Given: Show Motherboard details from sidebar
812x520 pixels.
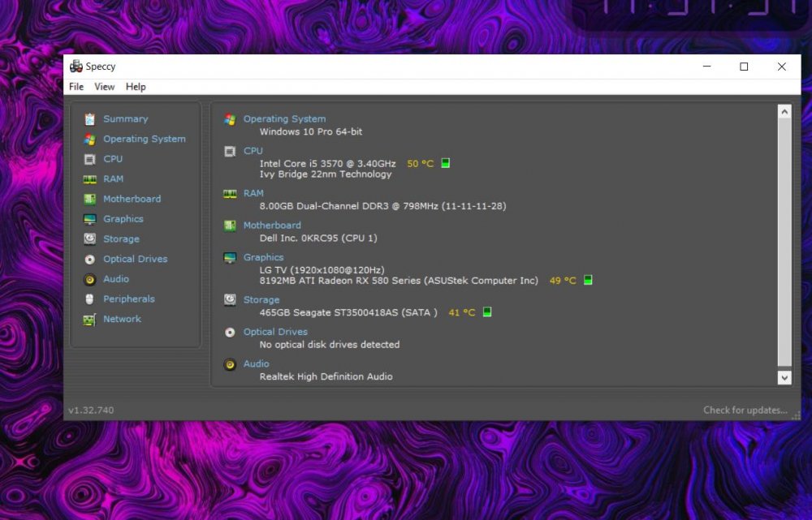Looking at the screenshot, I should 132,200.
